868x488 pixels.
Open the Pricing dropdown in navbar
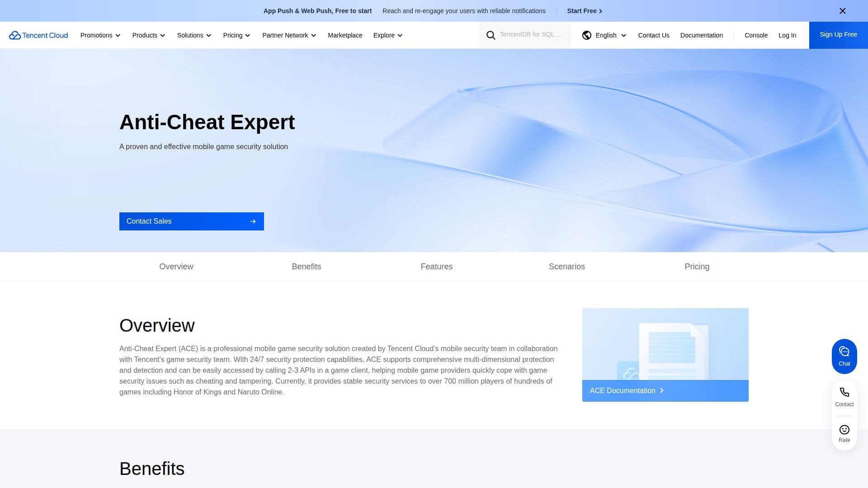click(236, 35)
